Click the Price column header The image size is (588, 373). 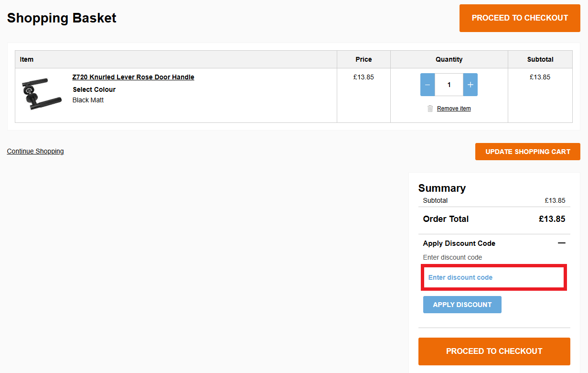point(363,59)
